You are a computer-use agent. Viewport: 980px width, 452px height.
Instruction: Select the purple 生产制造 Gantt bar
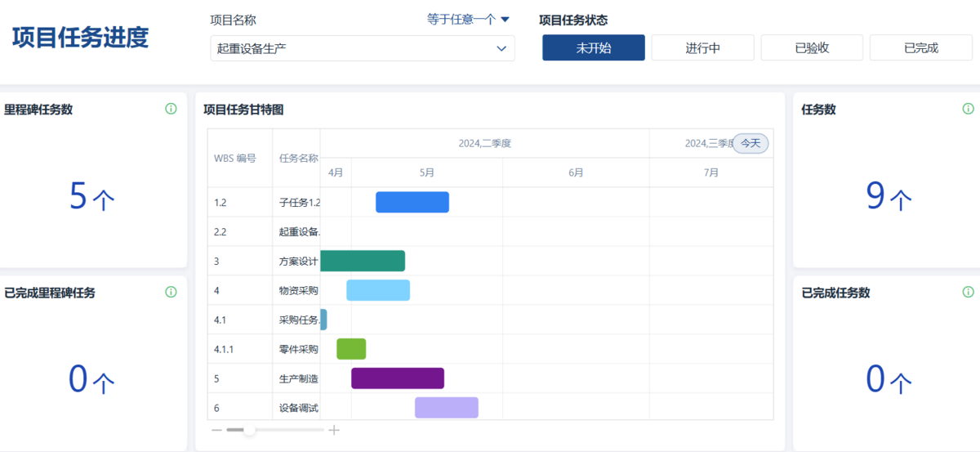pos(398,378)
